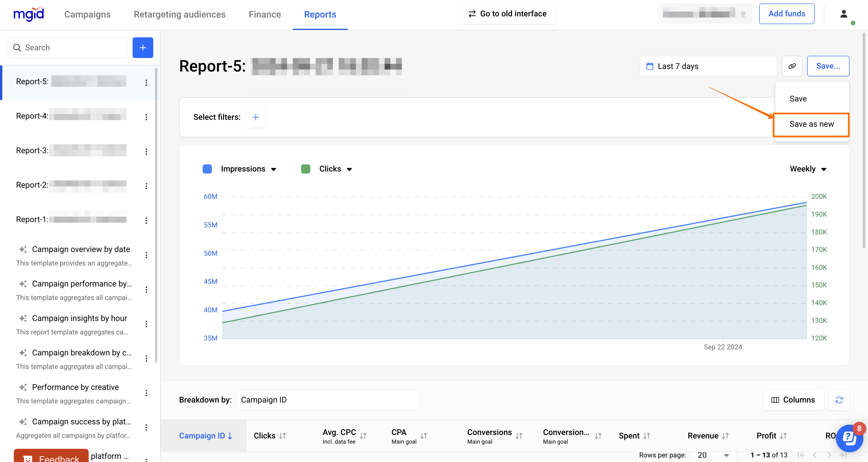This screenshot has width=868, height=462.
Task: Open Report-4 three-dot options menu
Action: click(146, 117)
